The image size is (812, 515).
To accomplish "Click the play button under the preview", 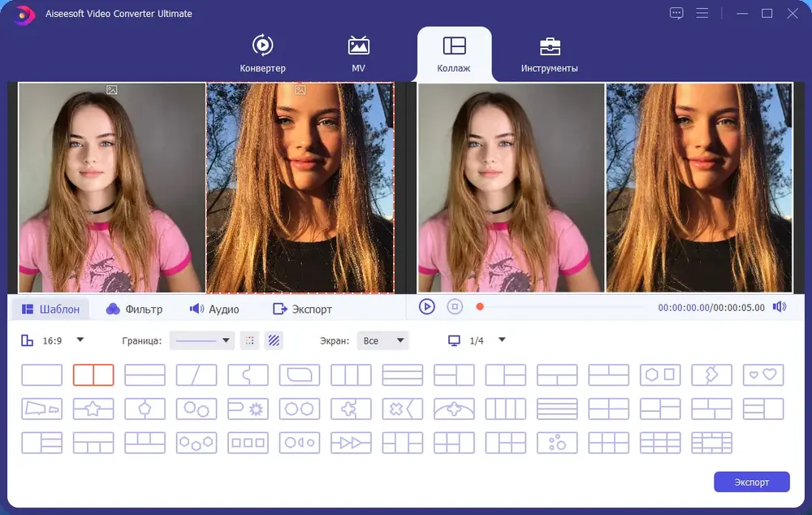I will (x=427, y=307).
